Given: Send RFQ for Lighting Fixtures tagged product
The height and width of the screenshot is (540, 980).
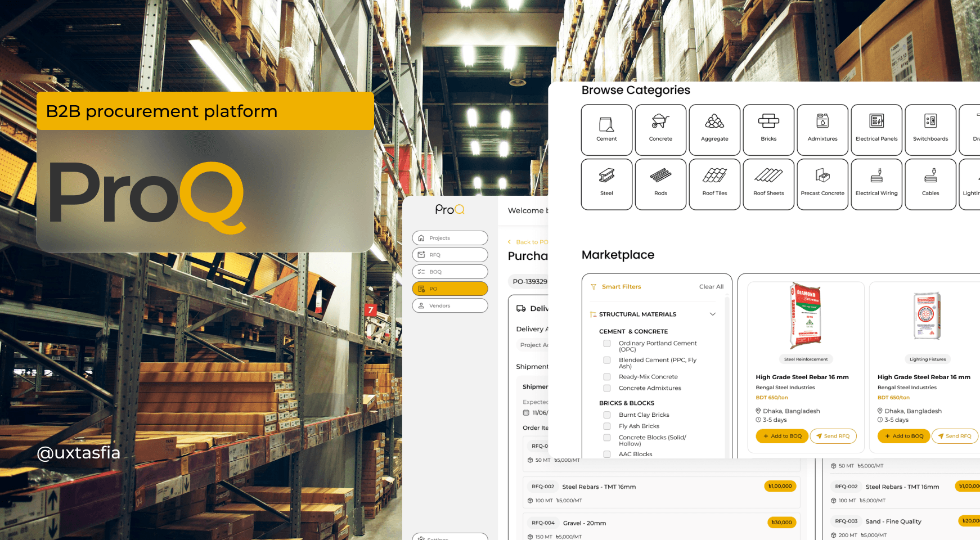Looking at the screenshot, I should [x=955, y=436].
